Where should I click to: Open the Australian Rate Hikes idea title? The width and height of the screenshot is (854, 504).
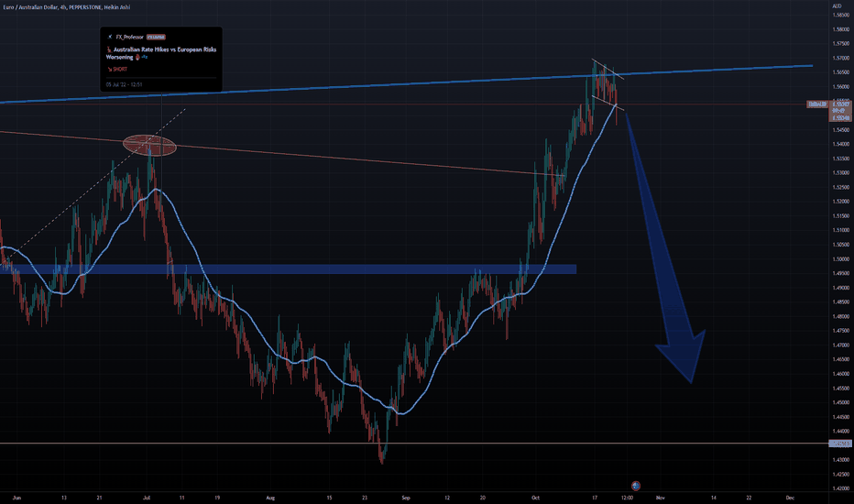click(161, 53)
